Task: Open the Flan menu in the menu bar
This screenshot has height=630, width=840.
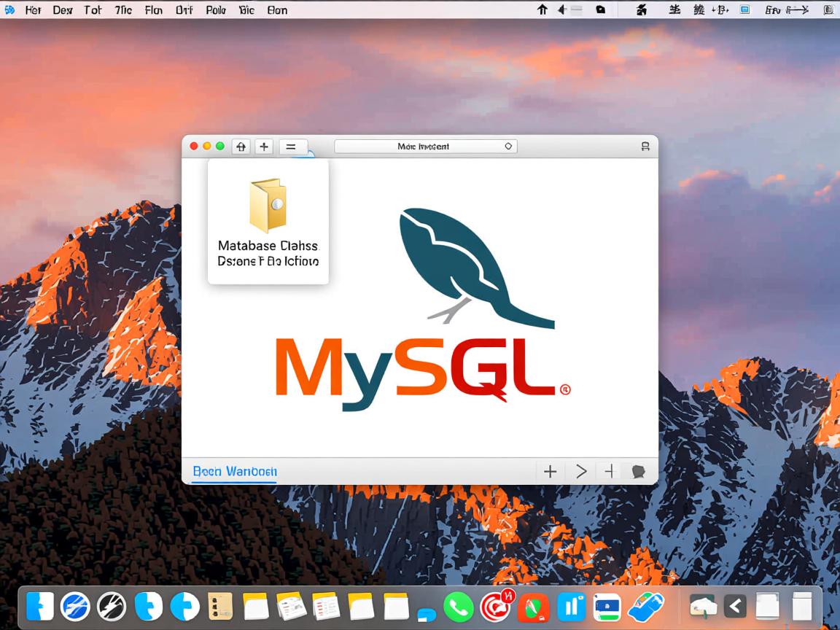Action: pyautogui.click(x=153, y=9)
